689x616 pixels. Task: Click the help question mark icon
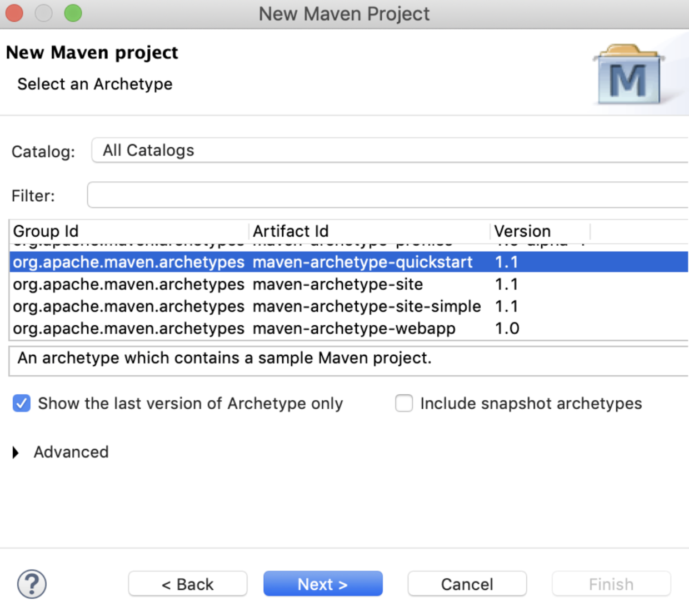(x=32, y=584)
